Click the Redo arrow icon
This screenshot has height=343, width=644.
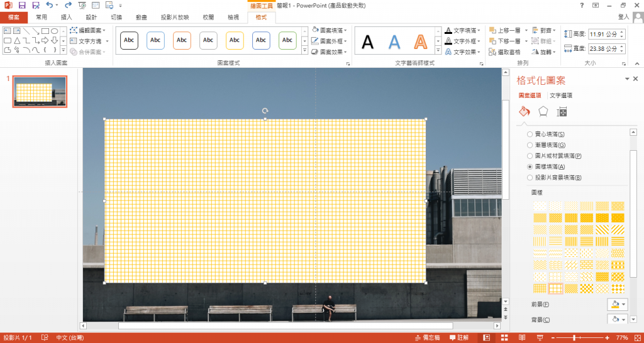pos(68,5)
